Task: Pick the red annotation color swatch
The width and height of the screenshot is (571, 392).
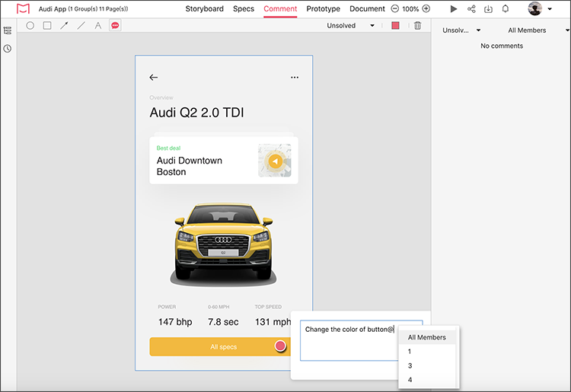Action: point(395,25)
